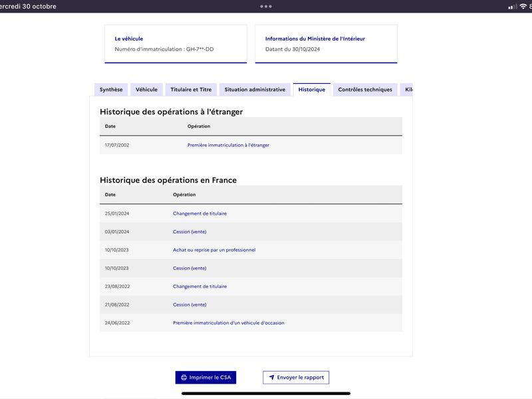
Task: Click Historique des opérations à l'étranger heading
Action: 172,112
